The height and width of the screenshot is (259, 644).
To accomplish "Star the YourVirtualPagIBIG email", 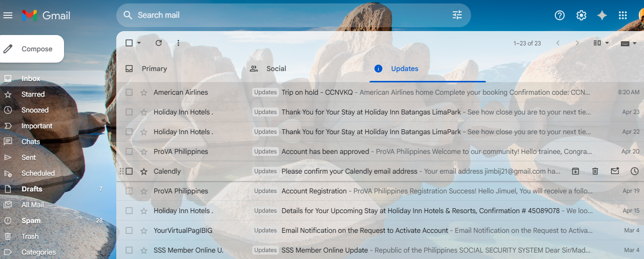I will click(144, 230).
